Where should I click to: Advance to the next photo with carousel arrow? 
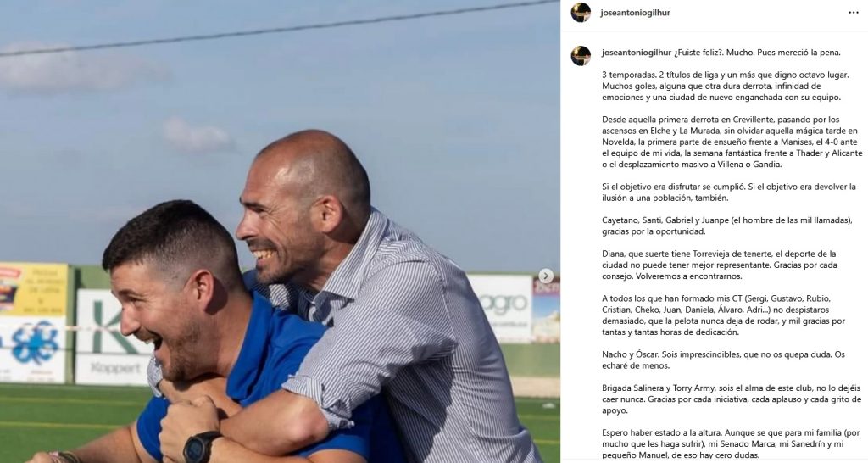[x=546, y=276]
